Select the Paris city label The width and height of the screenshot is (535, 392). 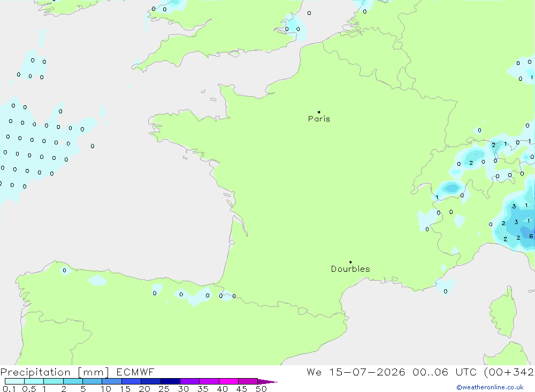319,119
